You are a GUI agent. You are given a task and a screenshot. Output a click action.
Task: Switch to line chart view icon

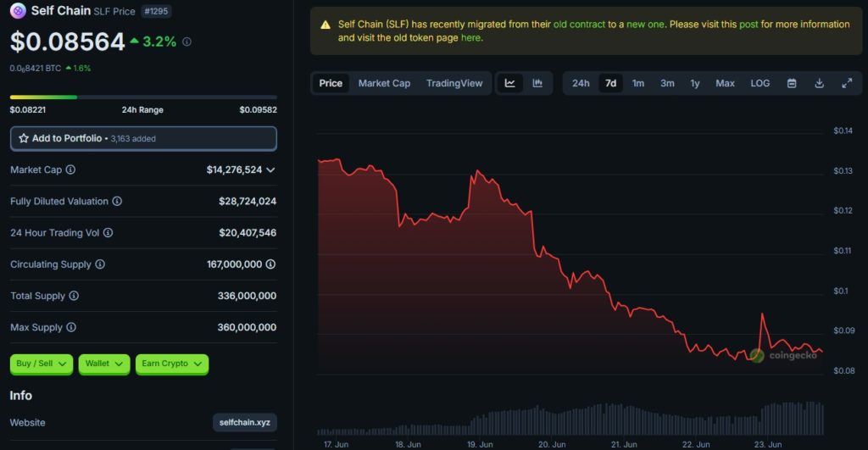[510, 83]
